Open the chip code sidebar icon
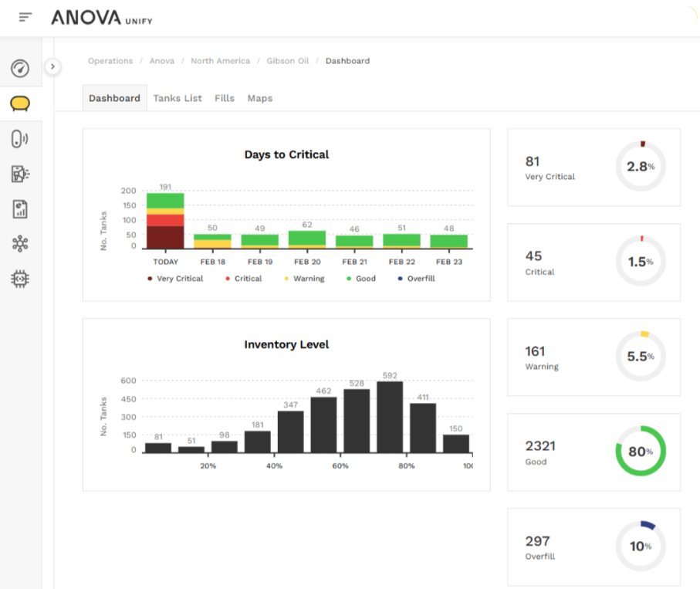The image size is (700, 589). 20,279
